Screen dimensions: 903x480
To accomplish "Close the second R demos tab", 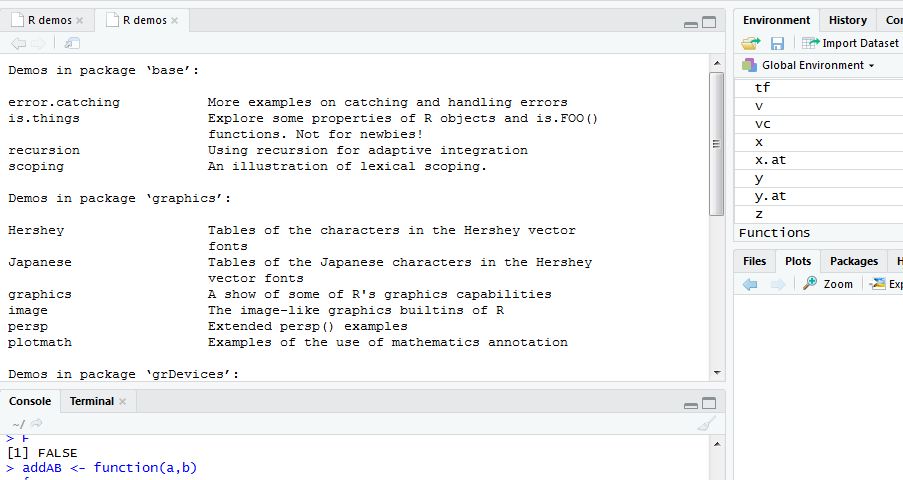I will pyautogui.click(x=174, y=21).
